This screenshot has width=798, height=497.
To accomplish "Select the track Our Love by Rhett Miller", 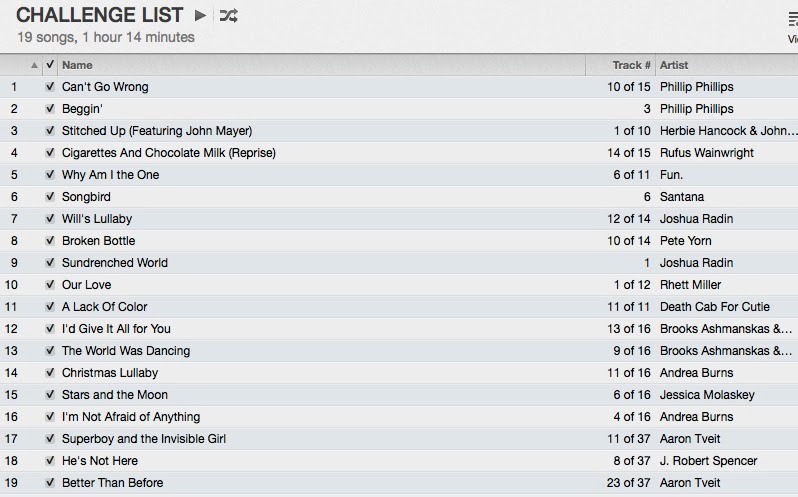I will pyautogui.click(x=86, y=285).
